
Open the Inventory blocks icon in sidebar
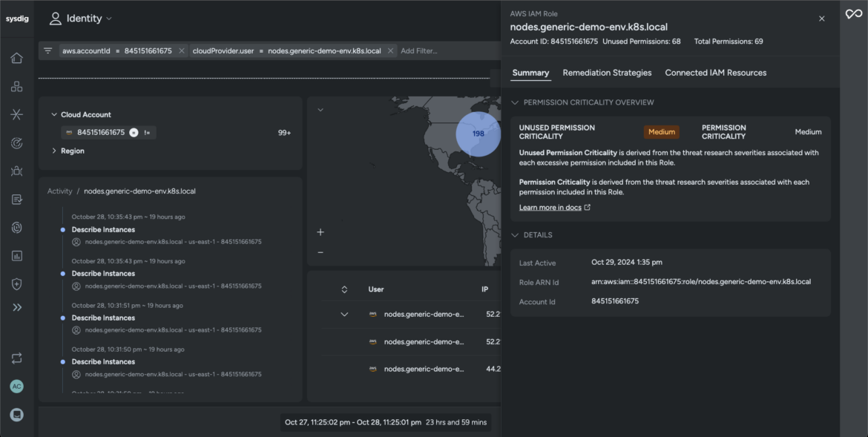16,86
